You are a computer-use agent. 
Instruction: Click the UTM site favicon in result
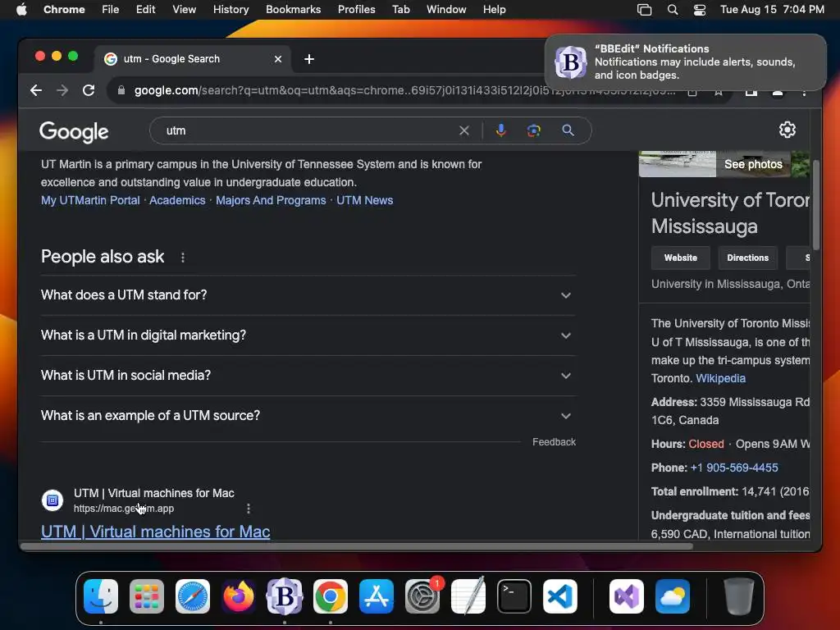pyautogui.click(x=52, y=500)
